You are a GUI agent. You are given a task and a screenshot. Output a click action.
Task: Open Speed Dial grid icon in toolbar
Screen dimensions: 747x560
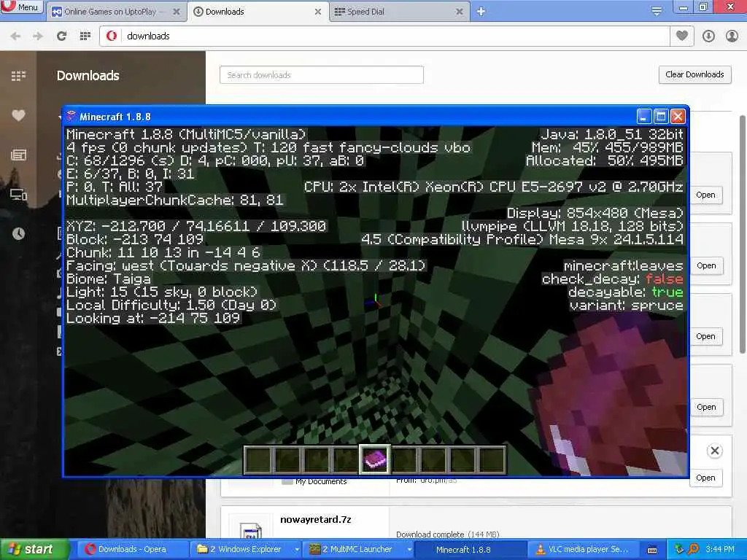tap(85, 36)
